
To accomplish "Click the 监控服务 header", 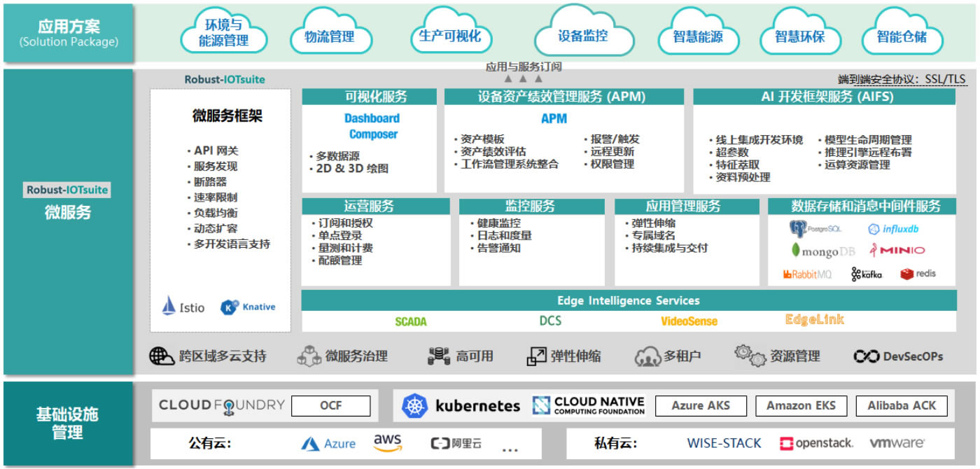I will [531, 206].
